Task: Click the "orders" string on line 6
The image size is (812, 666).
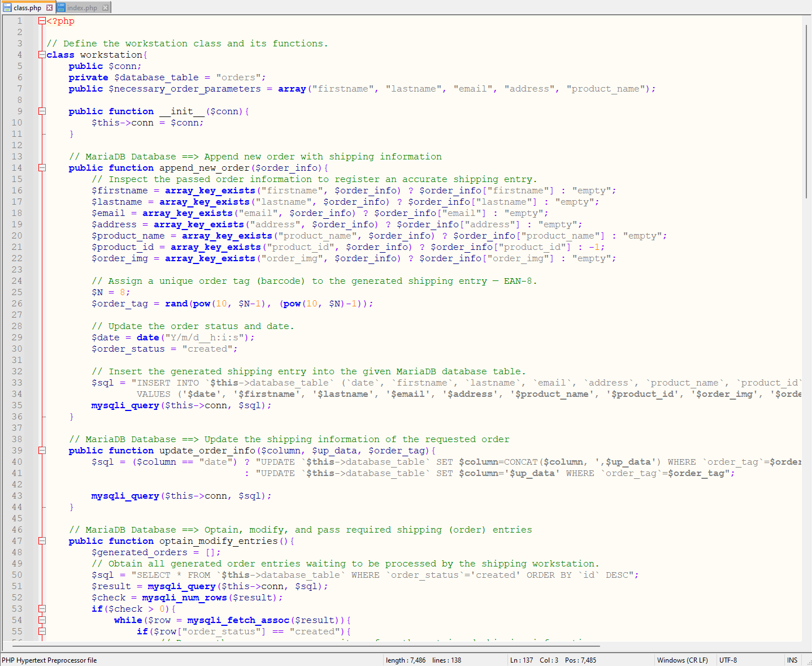Action: point(238,77)
